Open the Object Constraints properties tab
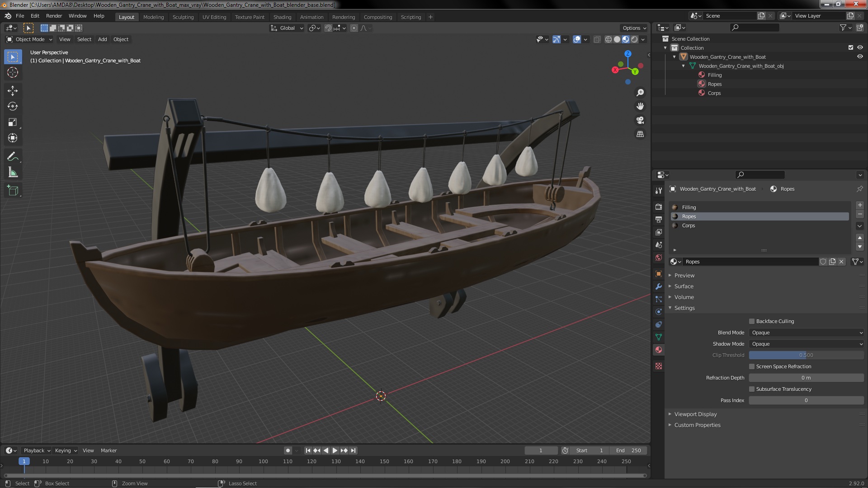The width and height of the screenshot is (868, 488). [x=659, y=324]
